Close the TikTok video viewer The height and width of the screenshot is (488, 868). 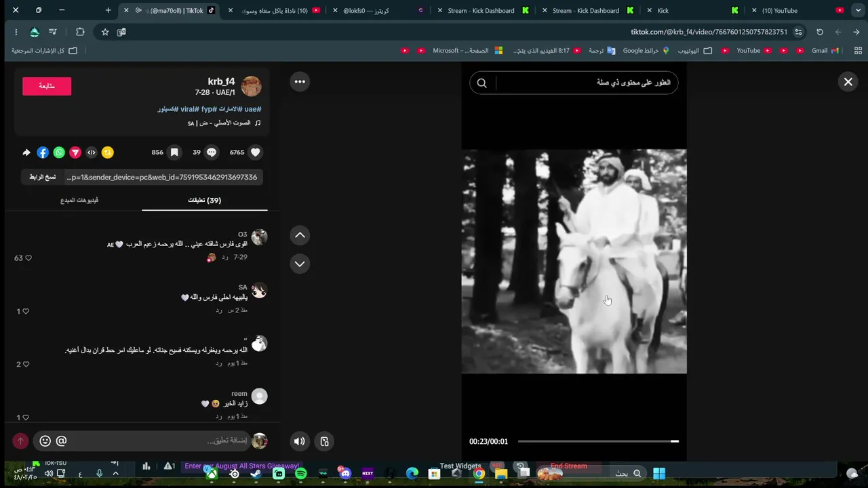tap(848, 81)
